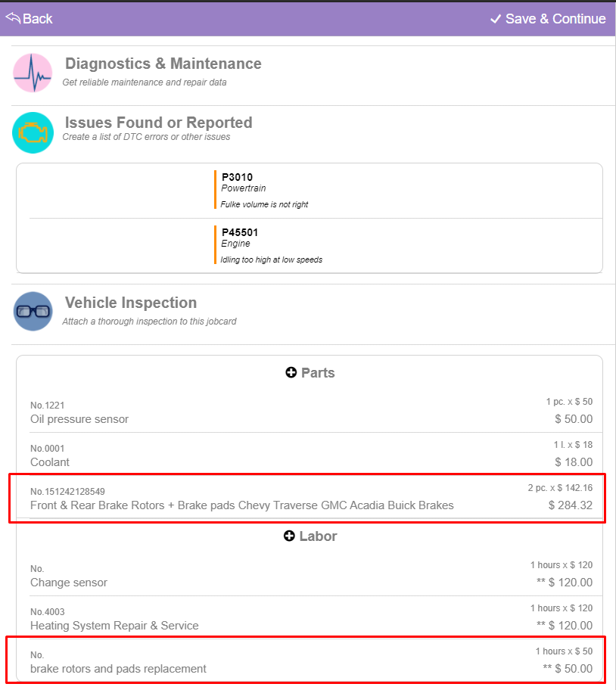The width and height of the screenshot is (616, 690).
Task: Open the Oil pressure sensor part row
Action: click(x=309, y=411)
